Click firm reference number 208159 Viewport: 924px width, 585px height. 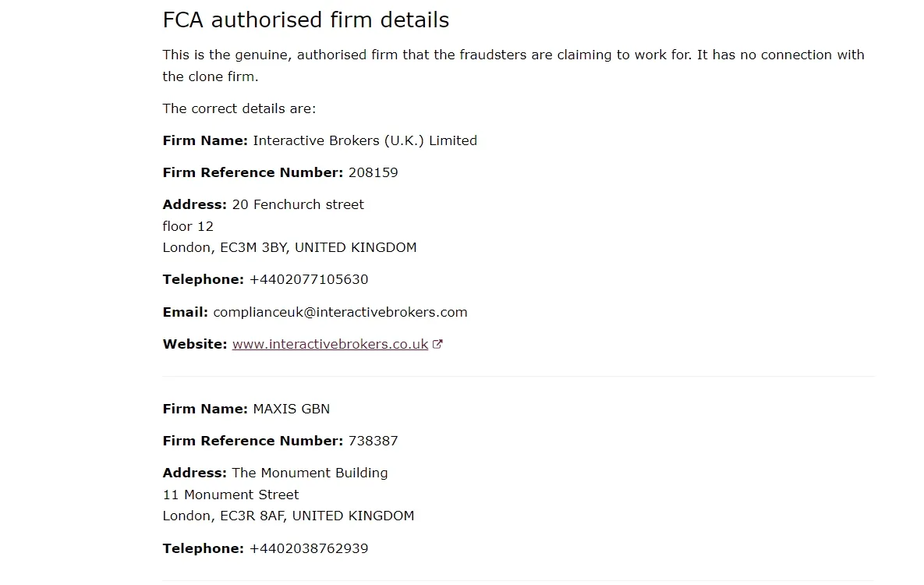(373, 172)
